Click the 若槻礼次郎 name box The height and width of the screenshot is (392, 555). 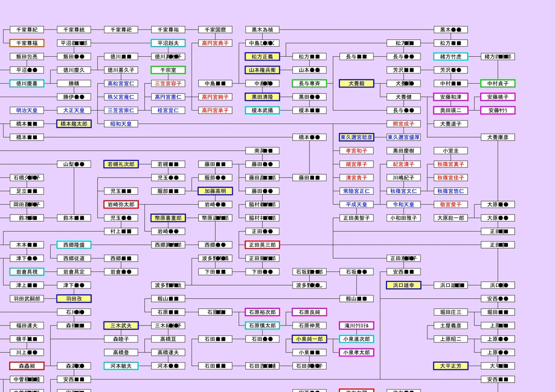click(121, 164)
